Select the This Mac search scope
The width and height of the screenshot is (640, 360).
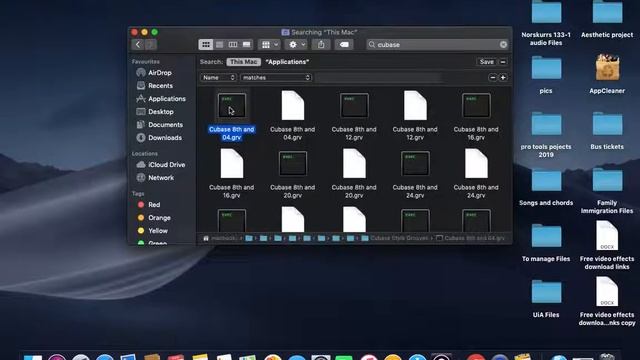coord(244,62)
